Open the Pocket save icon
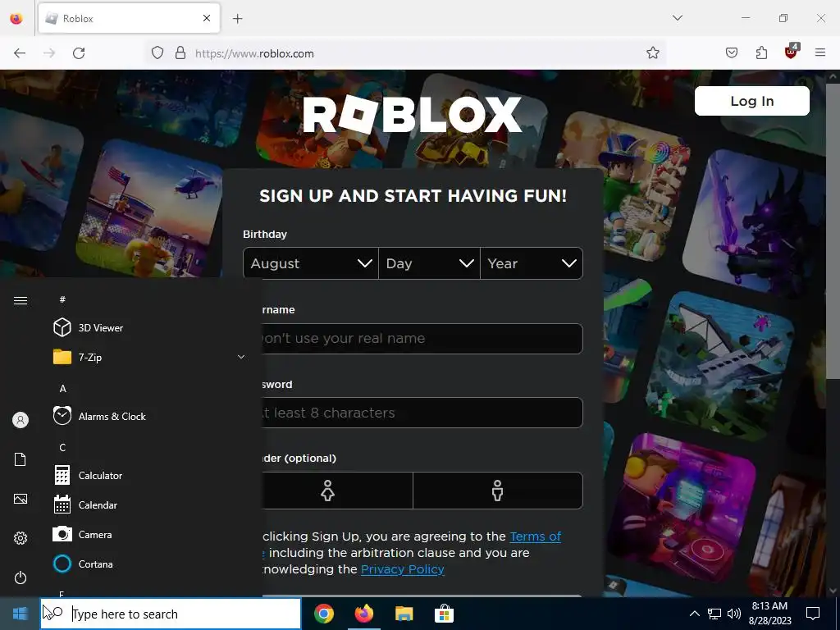Screen dimensions: 840x630 click(x=732, y=53)
